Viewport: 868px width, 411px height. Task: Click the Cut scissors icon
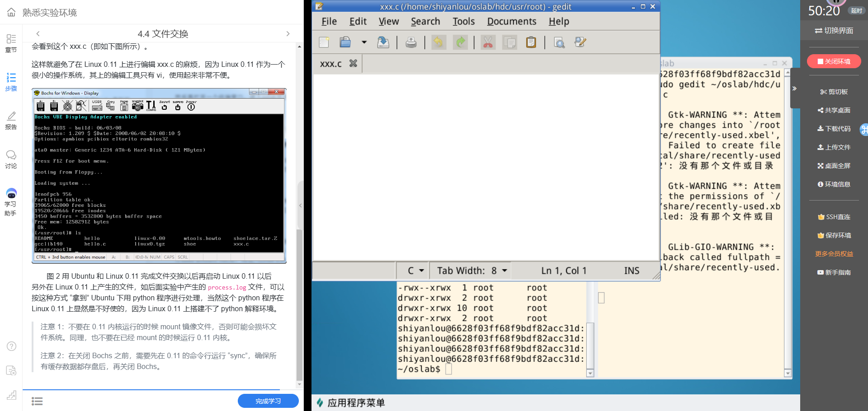tap(488, 42)
